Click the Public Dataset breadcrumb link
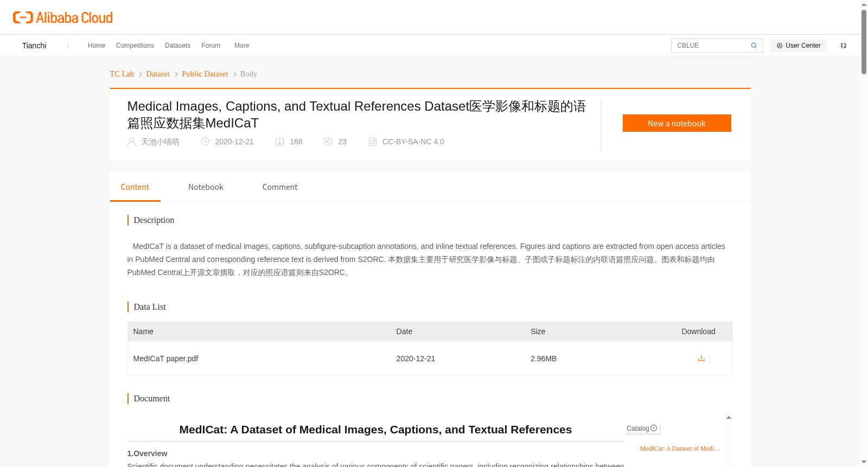Viewport: 868px width, 467px height. (205, 74)
